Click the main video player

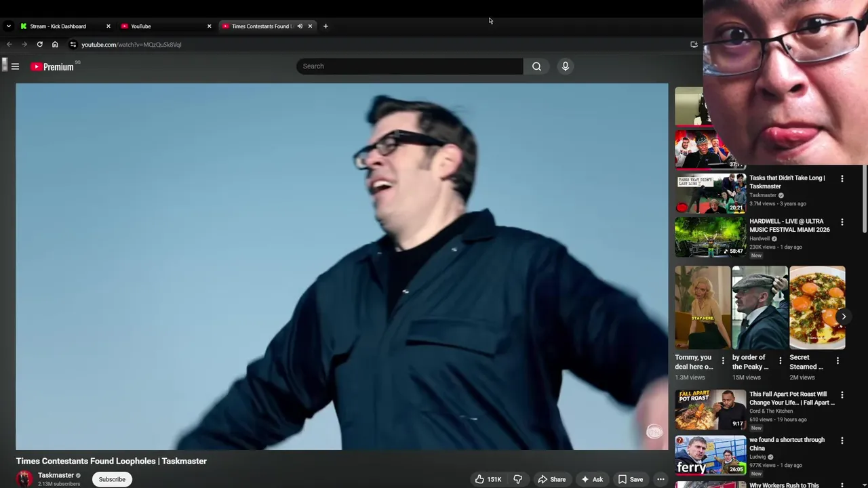click(342, 266)
